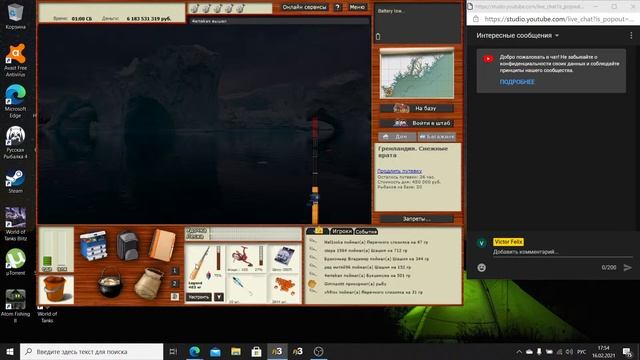Click the battery icon in the Battery low panel
The height and width of the screenshot is (360, 640).
coord(378,37)
